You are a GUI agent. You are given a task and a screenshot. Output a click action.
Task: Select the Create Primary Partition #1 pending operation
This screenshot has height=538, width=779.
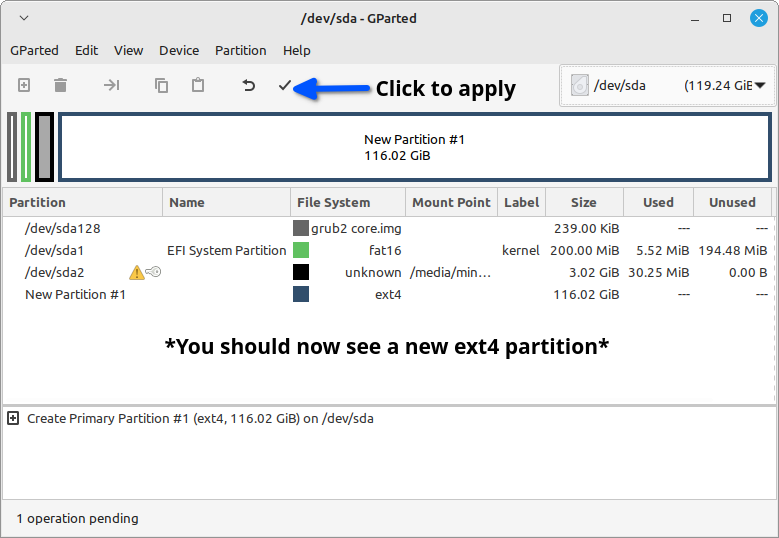point(200,418)
